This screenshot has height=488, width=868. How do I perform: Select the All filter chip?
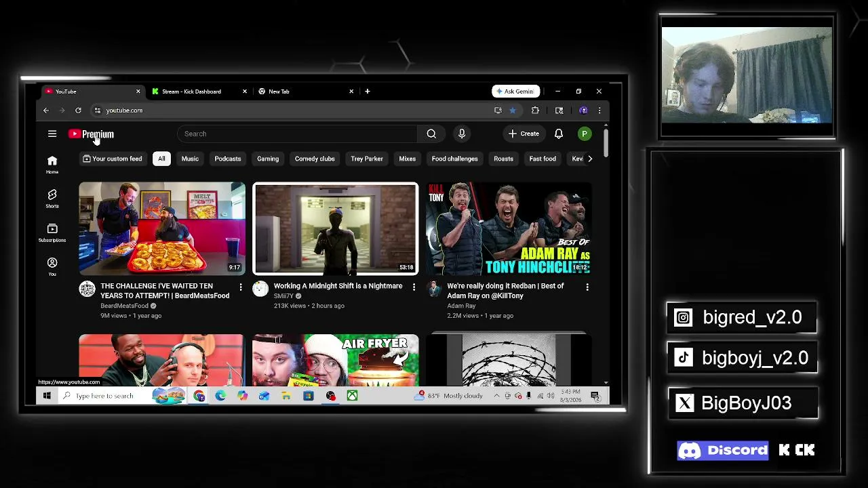(161, 159)
